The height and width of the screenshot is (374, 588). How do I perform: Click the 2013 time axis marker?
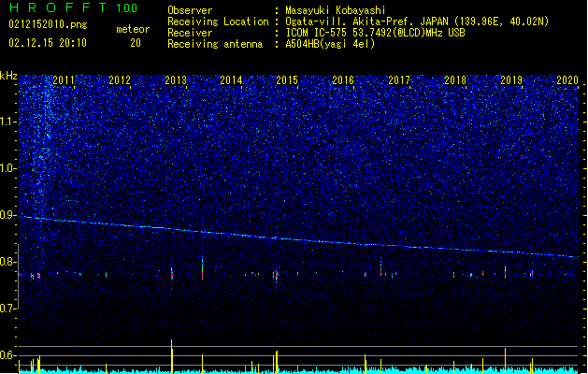tap(176, 79)
